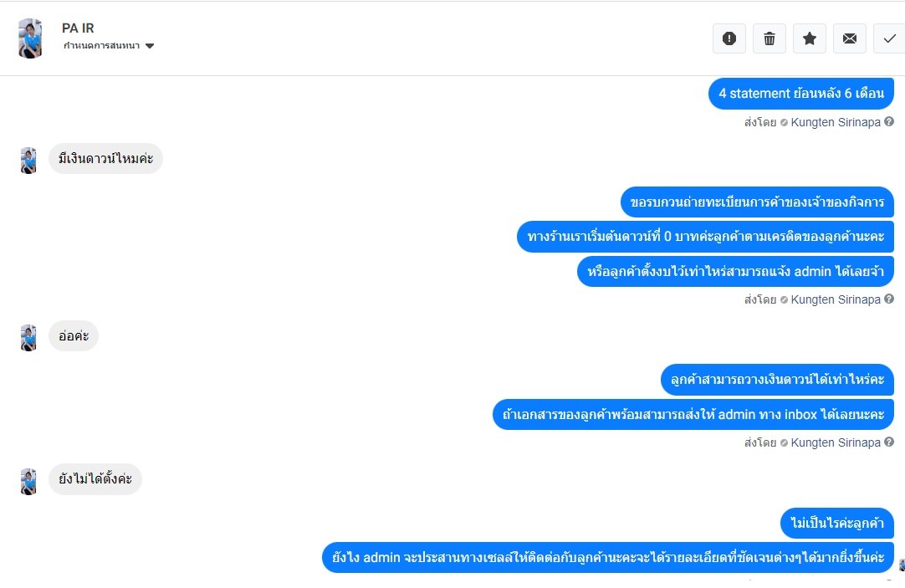The image size is (905, 588).
Task: Delete conversation with trash icon
Action: [x=770, y=38]
